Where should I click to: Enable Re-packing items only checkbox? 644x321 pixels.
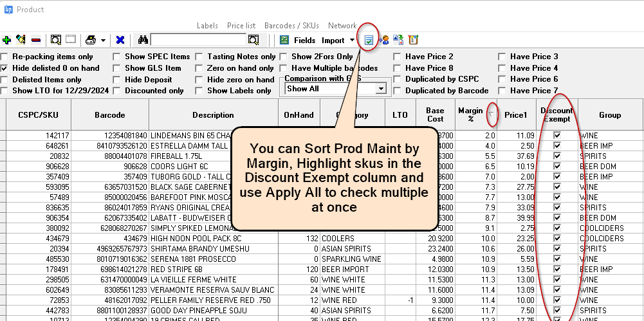(5, 57)
